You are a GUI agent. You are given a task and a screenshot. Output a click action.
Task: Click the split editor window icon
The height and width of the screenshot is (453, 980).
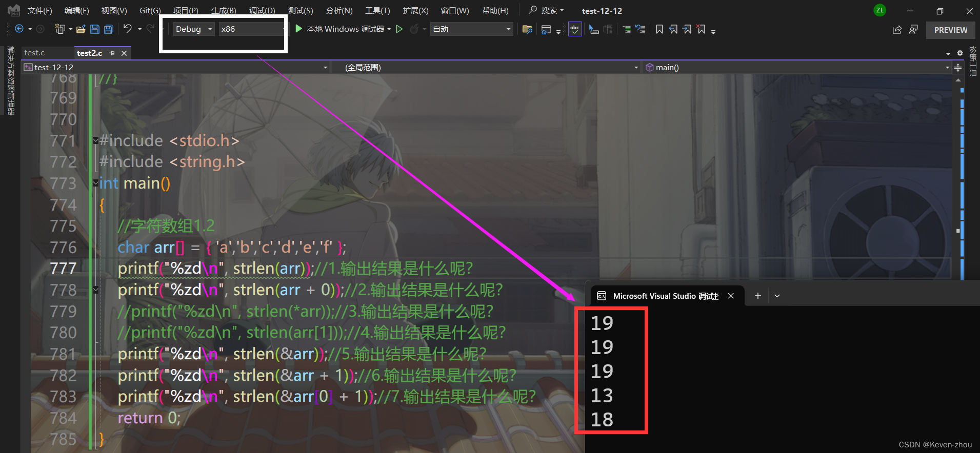(958, 67)
